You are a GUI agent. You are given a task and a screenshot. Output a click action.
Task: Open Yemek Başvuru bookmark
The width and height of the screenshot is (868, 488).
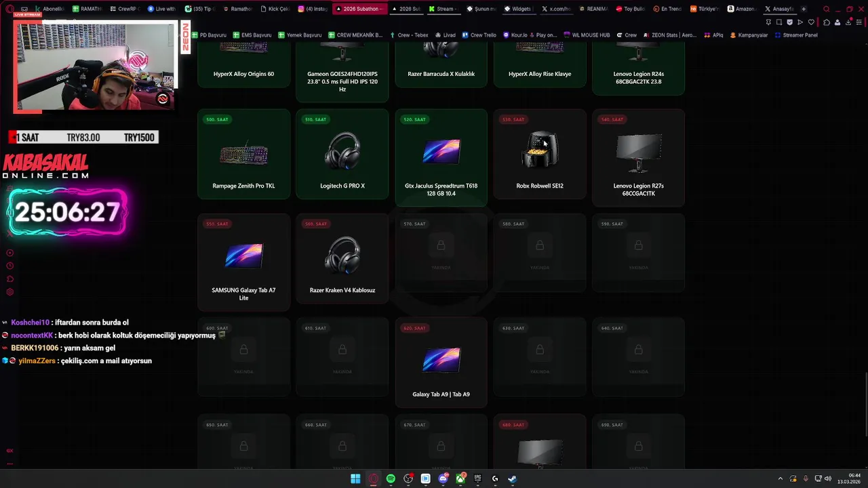pos(299,35)
